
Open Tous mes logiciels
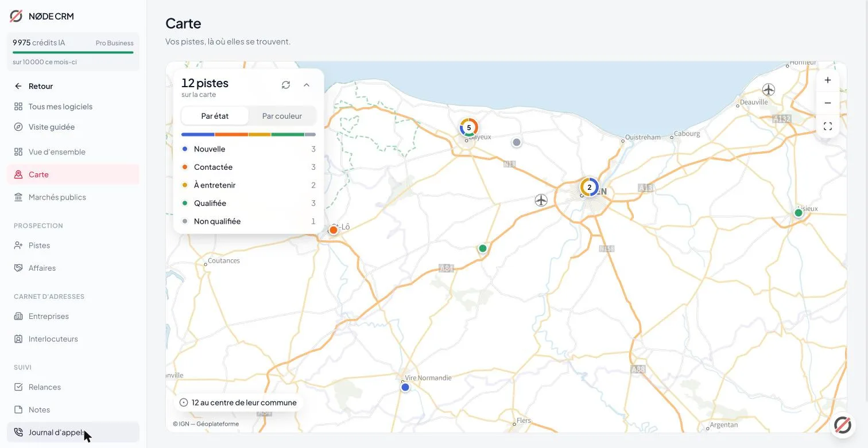[73, 107]
